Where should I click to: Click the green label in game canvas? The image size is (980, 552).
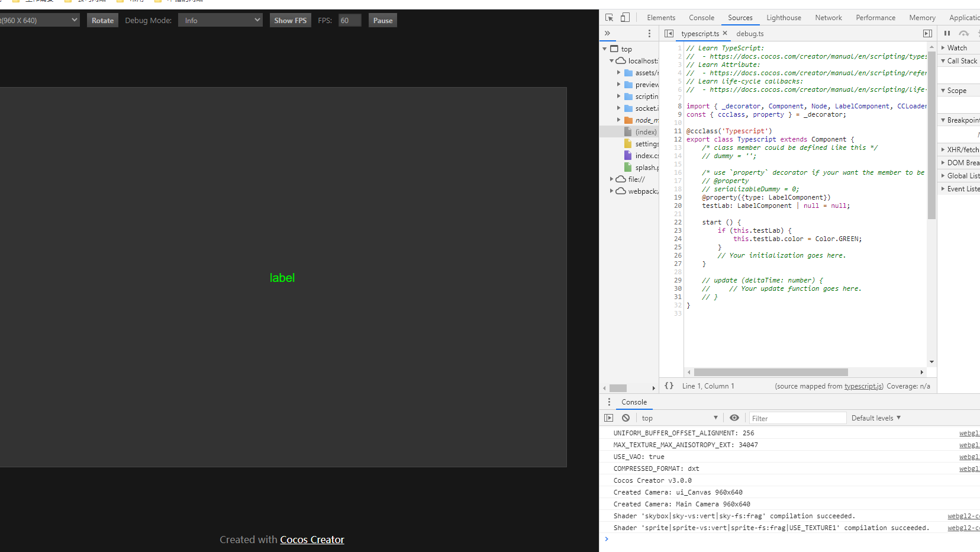coord(282,278)
